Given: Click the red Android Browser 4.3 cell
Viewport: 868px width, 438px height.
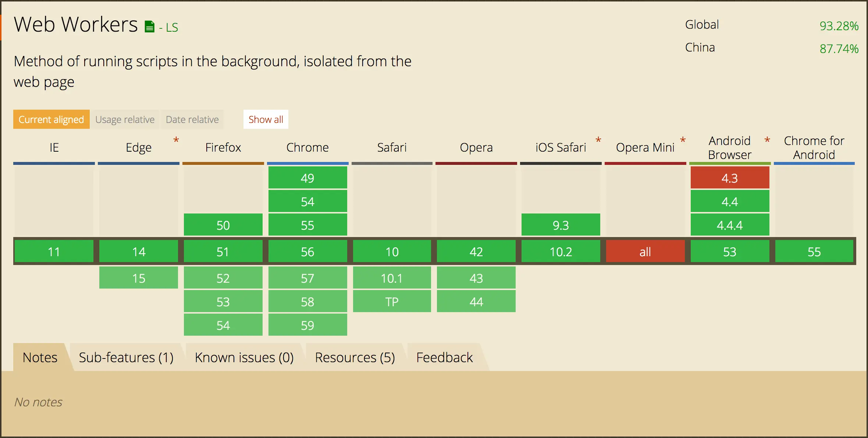Looking at the screenshot, I should [x=730, y=178].
